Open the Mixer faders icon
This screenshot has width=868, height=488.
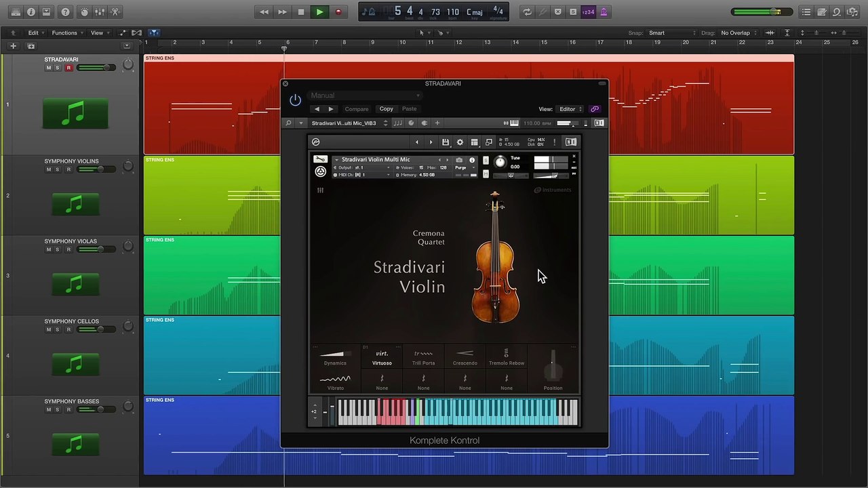[x=100, y=12]
